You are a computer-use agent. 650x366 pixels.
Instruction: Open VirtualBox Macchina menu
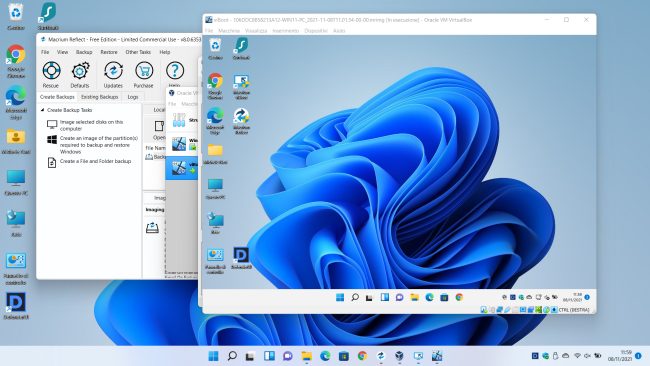point(229,31)
